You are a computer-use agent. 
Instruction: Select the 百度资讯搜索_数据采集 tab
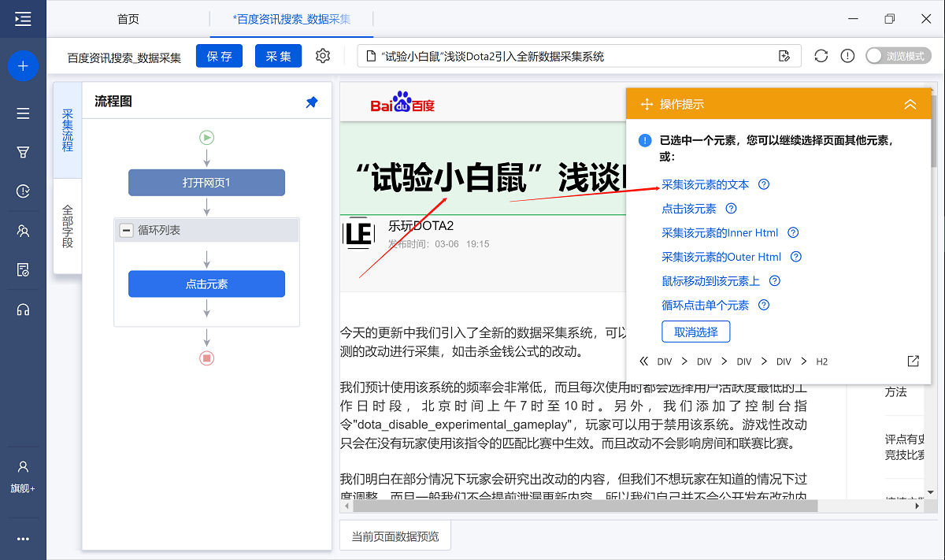pos(292,19)
